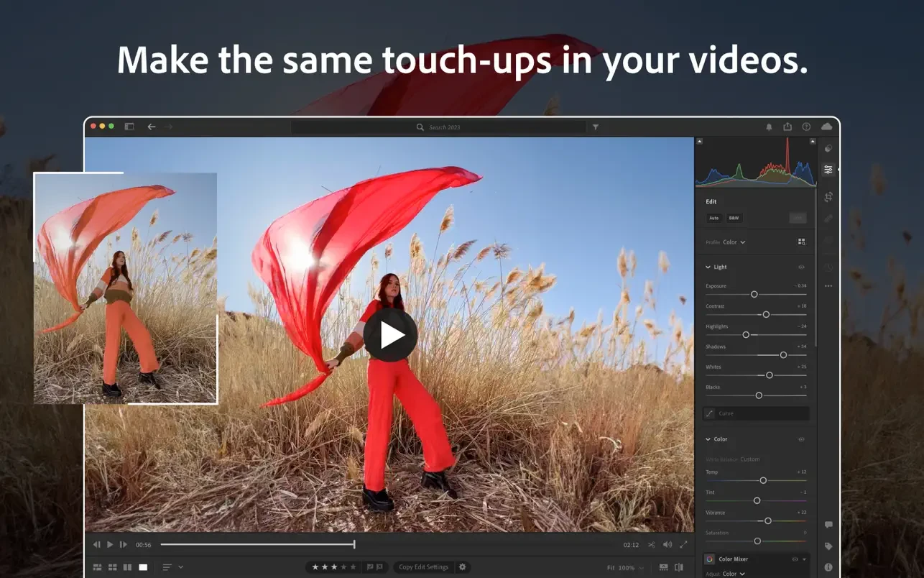
Task: Play the video with center play button
Action: pyautogui.click(x=390, y=335)
